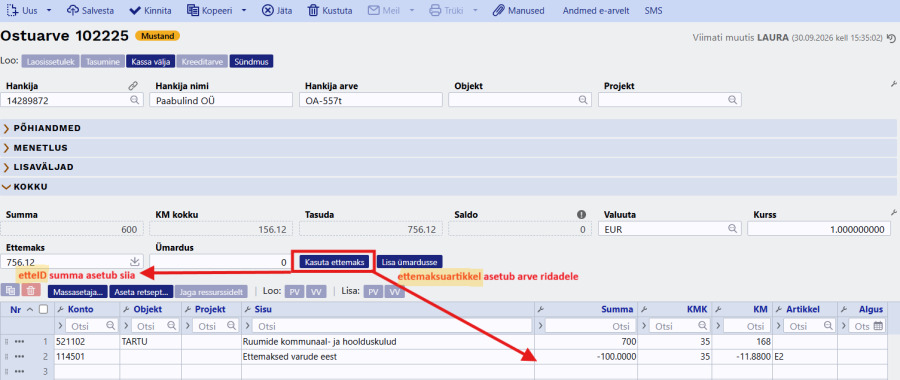
Task: Open the Algus date filter calendar icon
Action: 878,326
